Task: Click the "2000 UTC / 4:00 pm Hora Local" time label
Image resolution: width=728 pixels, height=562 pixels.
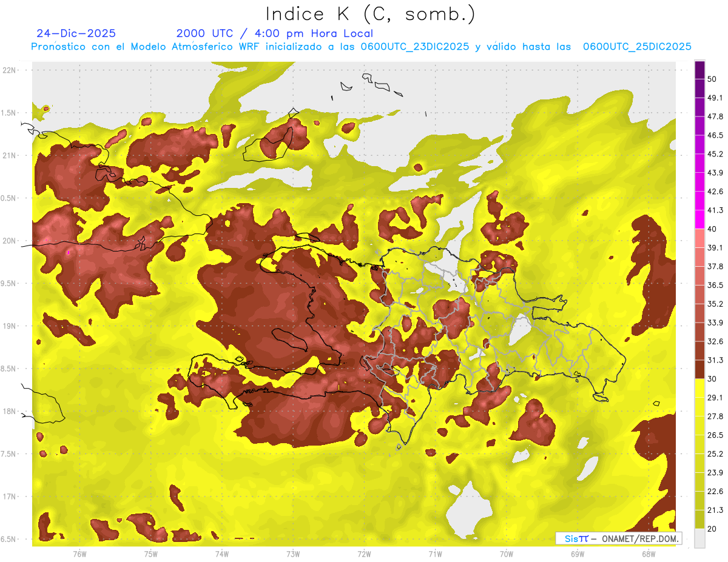Action: click(x=275, y=33)
